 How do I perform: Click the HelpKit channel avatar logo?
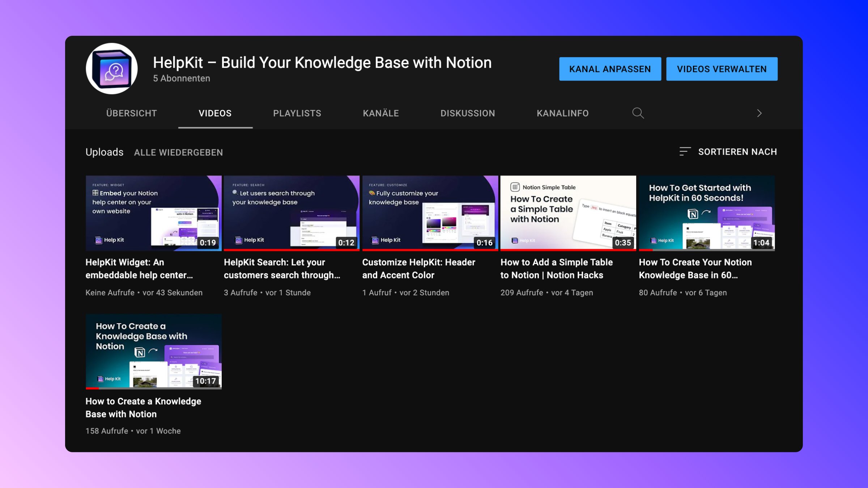click(x=112, y=69)
